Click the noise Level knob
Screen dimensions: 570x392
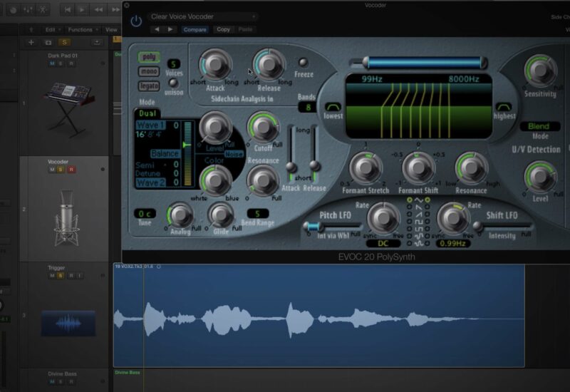(215, 128)
